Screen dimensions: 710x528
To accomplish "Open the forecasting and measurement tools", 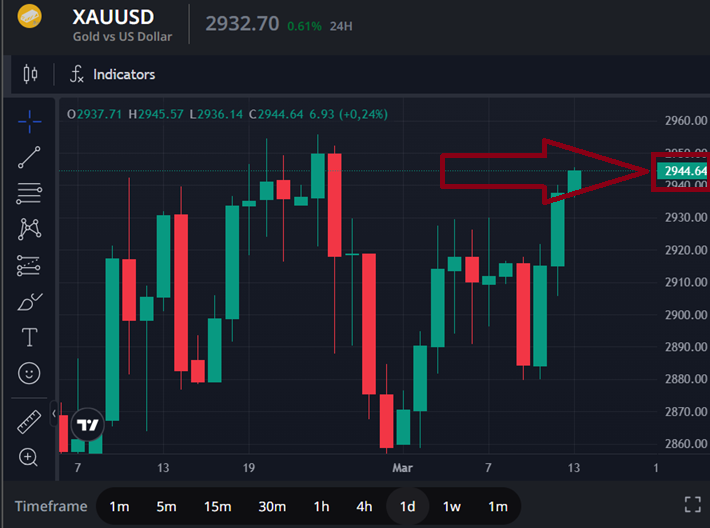I will click(29, 266).
